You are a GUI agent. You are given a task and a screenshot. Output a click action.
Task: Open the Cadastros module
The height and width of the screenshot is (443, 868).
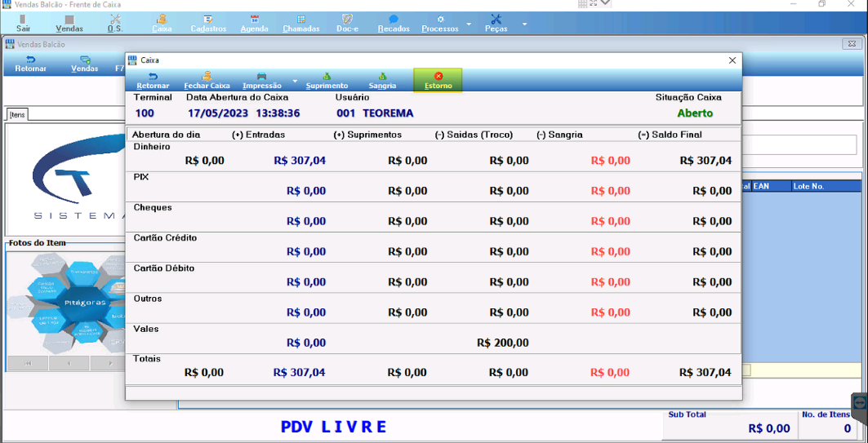click(208, 23)
